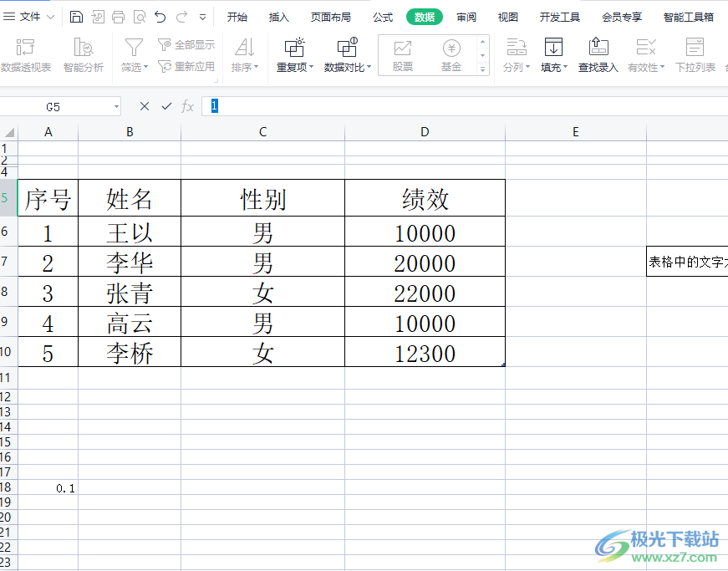
Task: Cancel the formula bar entry with X
Action: [x=145, y=106]
